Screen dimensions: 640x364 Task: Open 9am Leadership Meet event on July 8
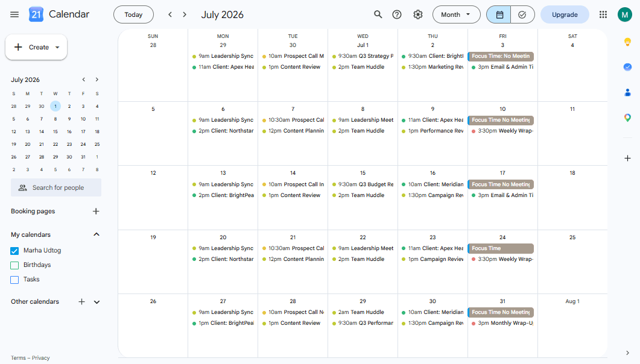pyautogui.click(x=363, y=120)
